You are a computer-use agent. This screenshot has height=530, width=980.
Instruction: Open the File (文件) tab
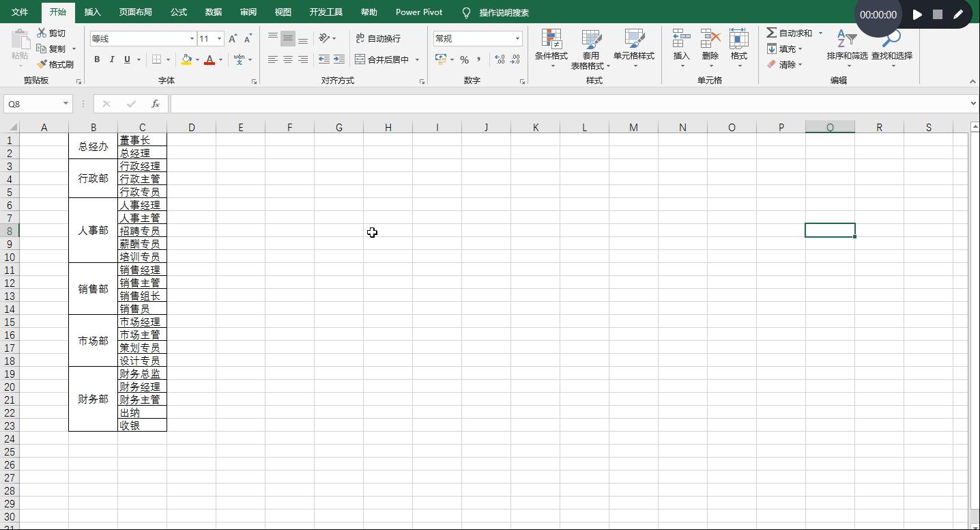(x=20, y=12)
